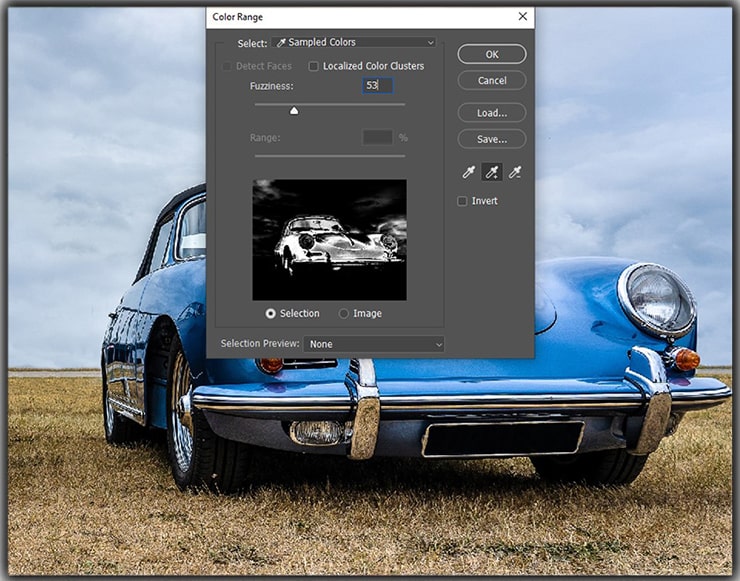Select the Add to Sample eyedropper
The height and width of the screenshot is (581, 740).
point(491,173)
